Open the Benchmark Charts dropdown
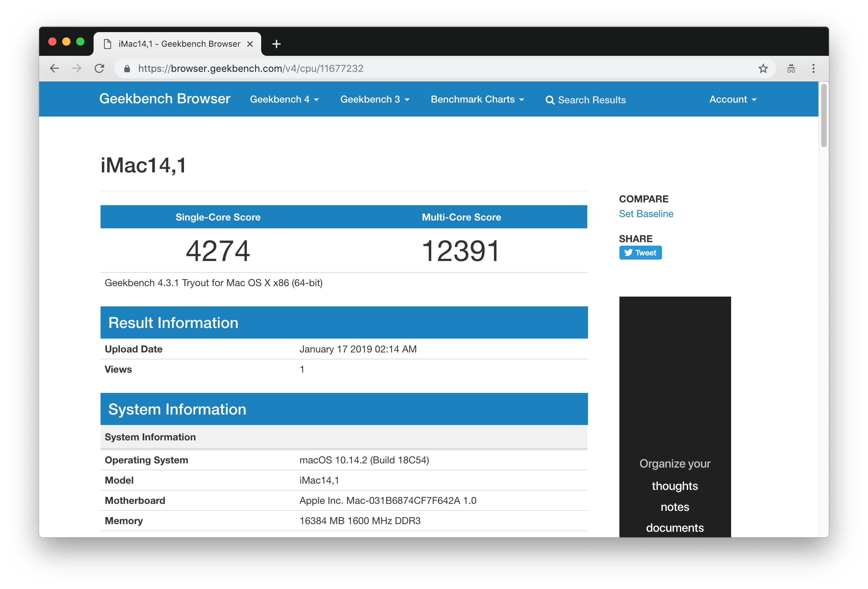This screenshot has height=589, width=868. [477, 99]
